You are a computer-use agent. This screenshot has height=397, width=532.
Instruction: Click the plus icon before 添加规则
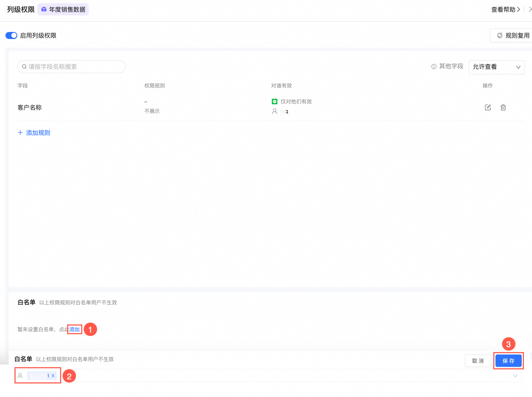[20, 133]
